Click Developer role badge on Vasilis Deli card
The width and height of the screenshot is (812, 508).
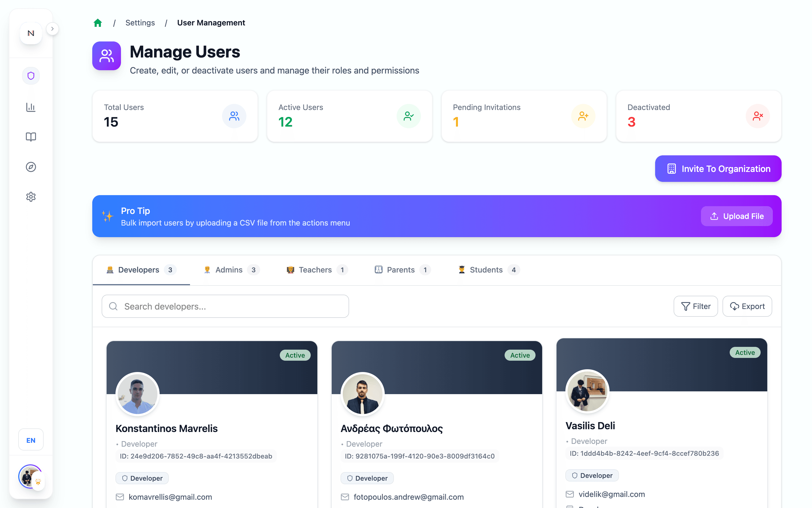pos(592,475)
